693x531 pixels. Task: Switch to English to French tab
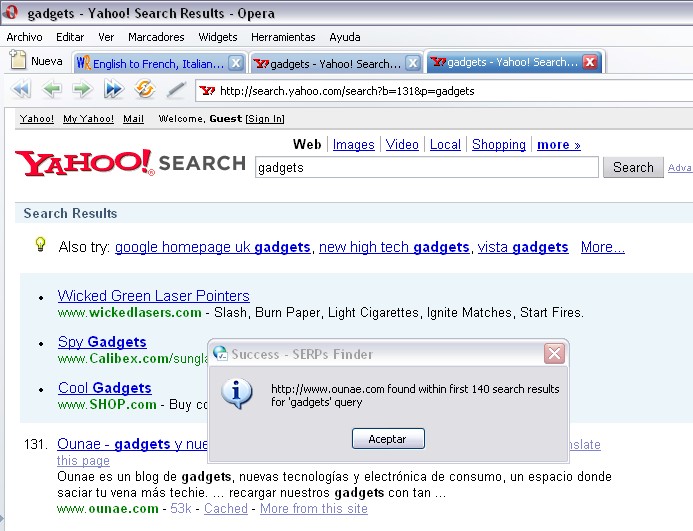click(x=158, y=63)
